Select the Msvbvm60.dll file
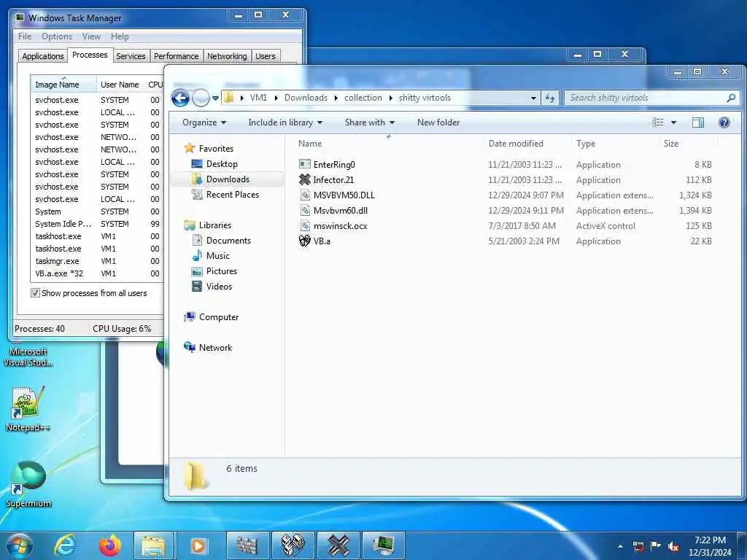 (x=340, y=211)
